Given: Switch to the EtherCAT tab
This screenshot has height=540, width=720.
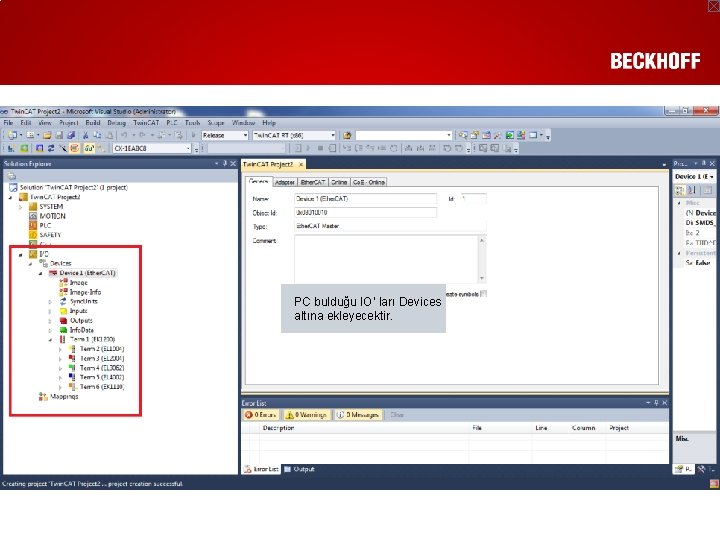Looking at the screenshot, I should pyautogui.click(x=313, y=182).
